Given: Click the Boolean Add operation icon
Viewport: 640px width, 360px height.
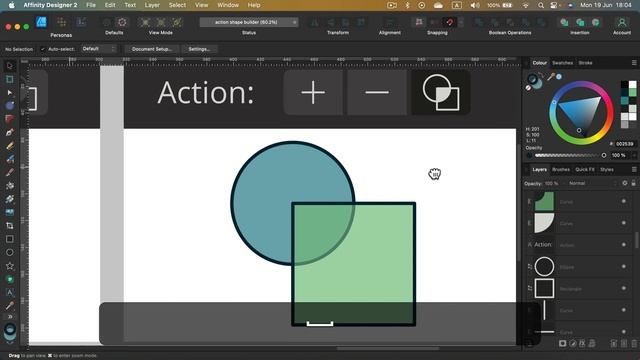Looking at the screenshot, I should click(x=479, y=22).
